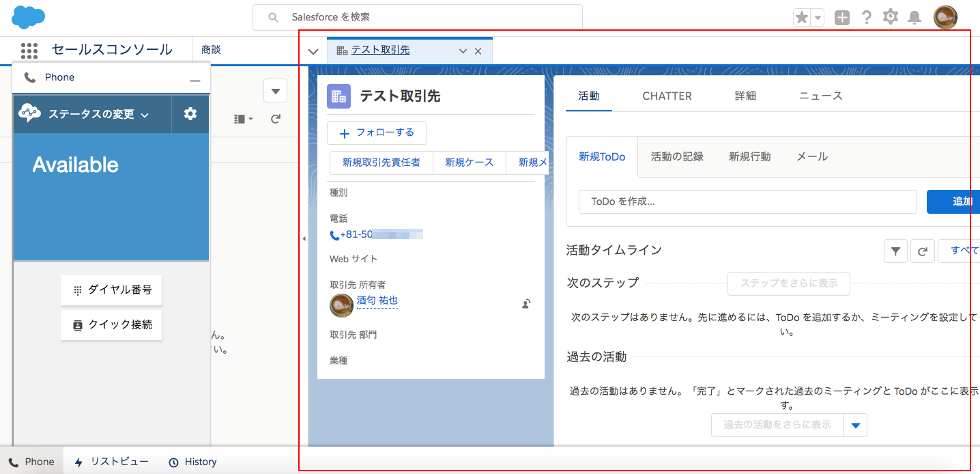Click the change owner icon beside 酒匂 祐也
The image size is (980, 474).
click(525, 303)
